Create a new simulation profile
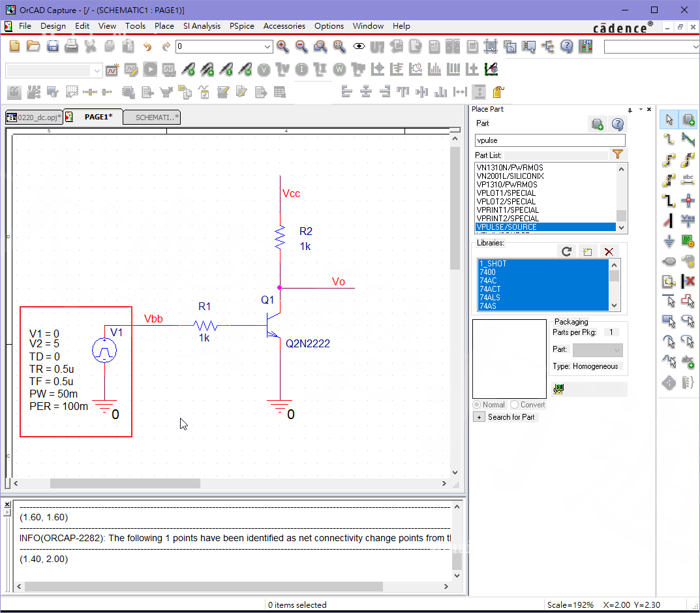 [x=112, y=70]
